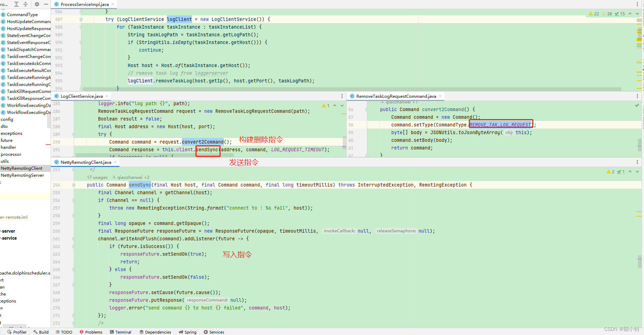Close the NettyRemotingClient.java tab
644x335 pixels.
point(115,162)
